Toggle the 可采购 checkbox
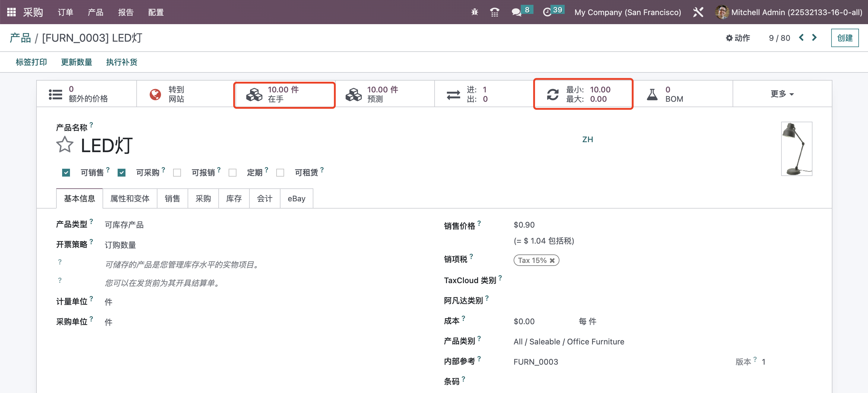The width and height of the screenshot is (868, 393). (122, 173)
